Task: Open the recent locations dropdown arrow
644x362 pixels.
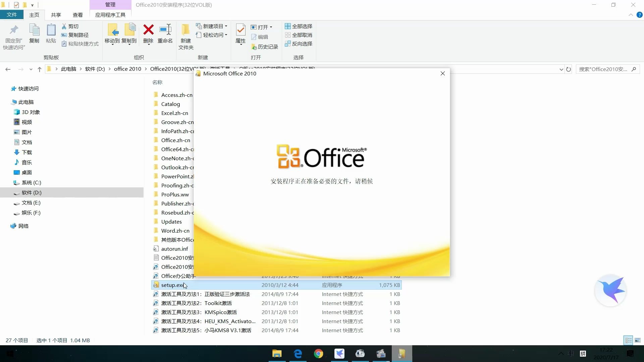Action: point(31,69)
